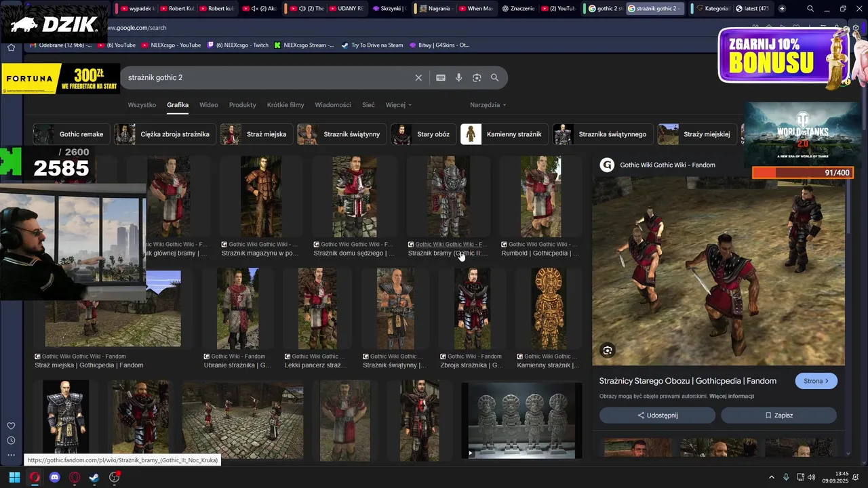Switch to the 'UDANY RE' browser tab
Screen dimensions: 868x488
[x=345, y=9]
